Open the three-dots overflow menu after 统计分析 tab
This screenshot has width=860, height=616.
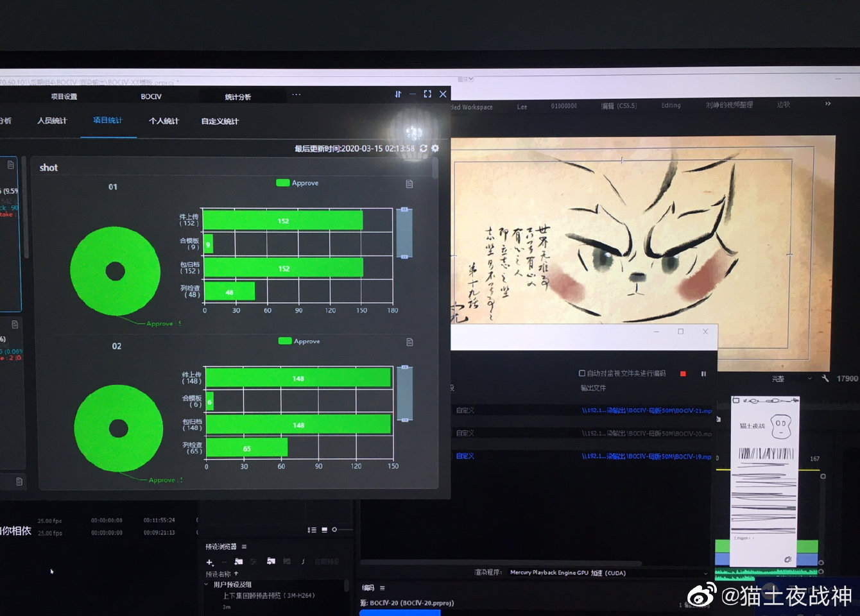coord(297,94)
